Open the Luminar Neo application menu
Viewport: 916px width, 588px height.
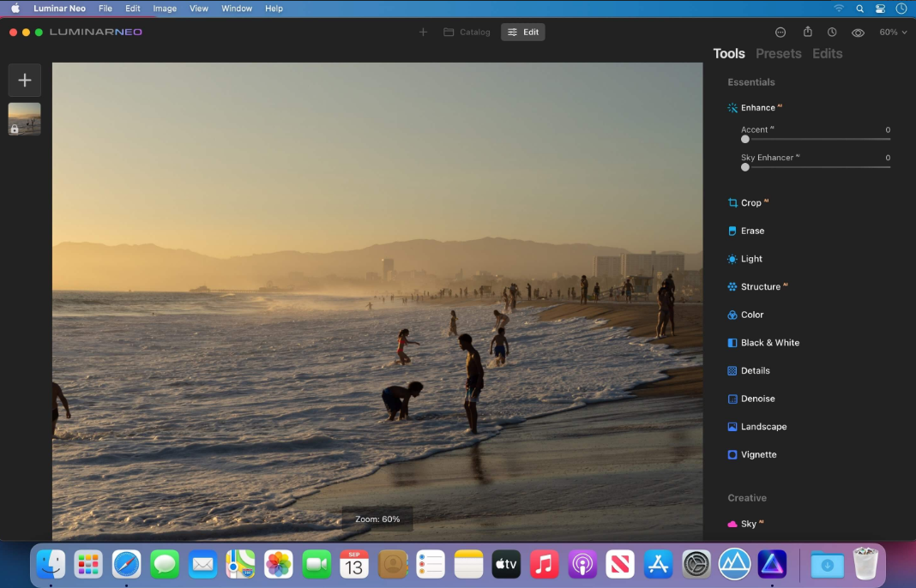click(x=59, y=9)
